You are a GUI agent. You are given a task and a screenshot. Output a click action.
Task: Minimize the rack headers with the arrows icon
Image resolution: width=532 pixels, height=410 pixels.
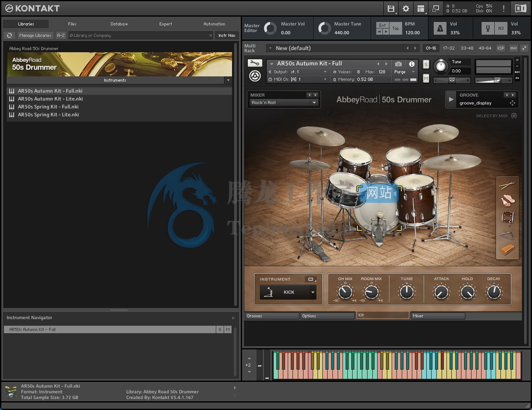524,48
